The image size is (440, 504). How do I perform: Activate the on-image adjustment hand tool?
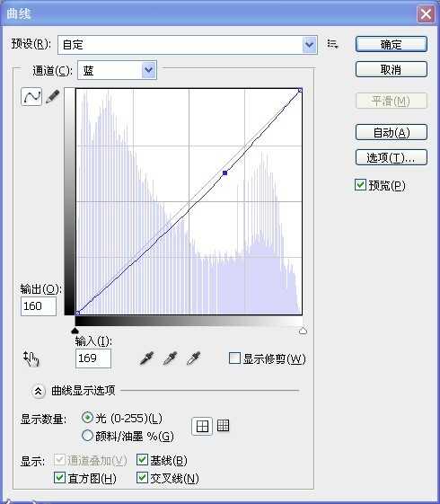point(31,358)
